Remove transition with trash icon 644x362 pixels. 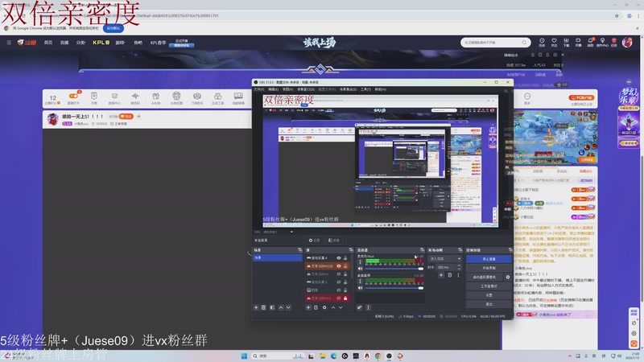(450, 275)
